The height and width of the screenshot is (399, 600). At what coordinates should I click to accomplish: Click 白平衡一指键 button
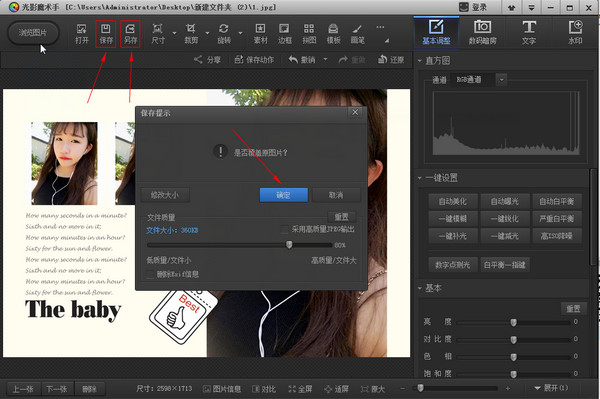coord(505,265)
